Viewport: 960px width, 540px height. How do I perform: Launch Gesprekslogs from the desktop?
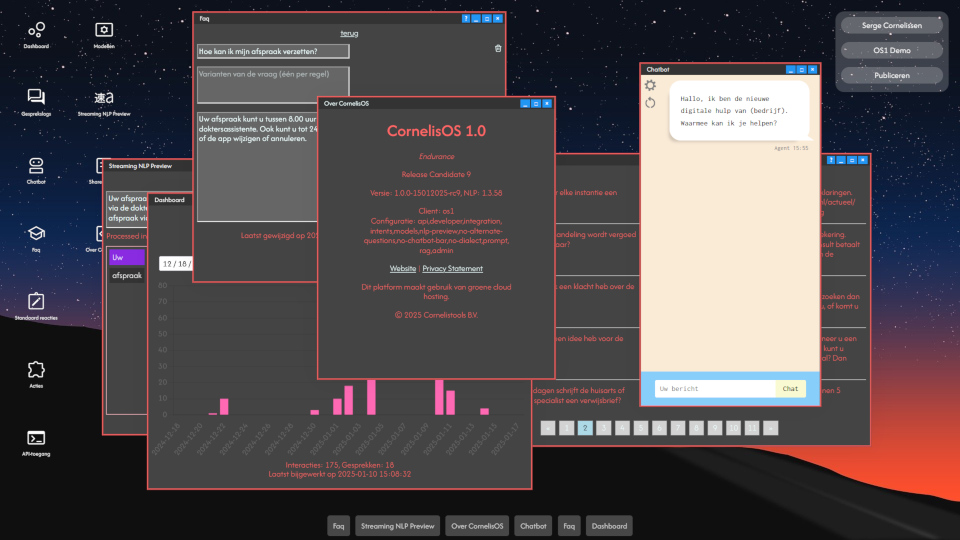click(36, 102)
